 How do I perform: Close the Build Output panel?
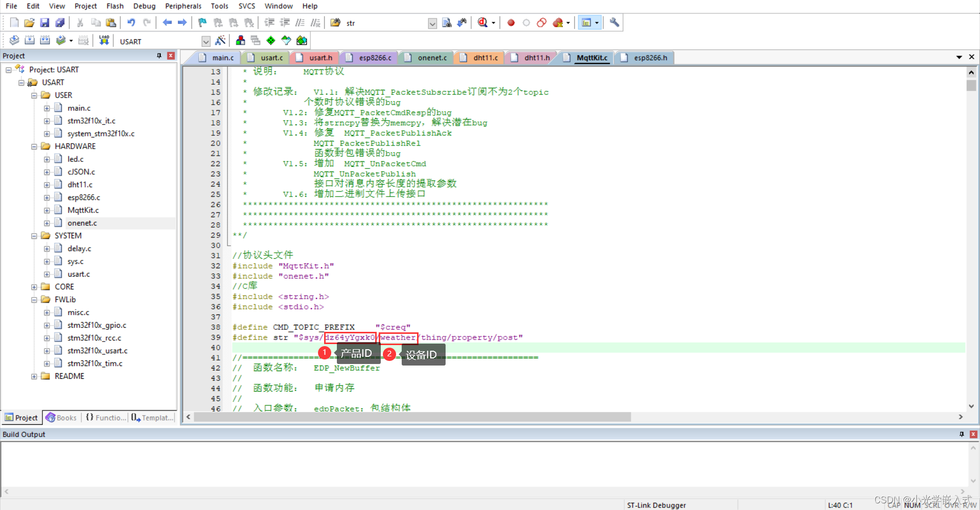click(x=973, y=434)
